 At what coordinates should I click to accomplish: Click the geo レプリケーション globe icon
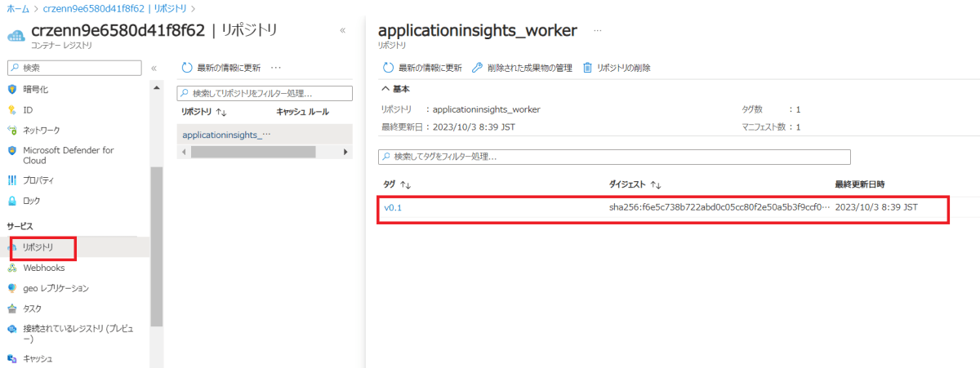(12, 288)
